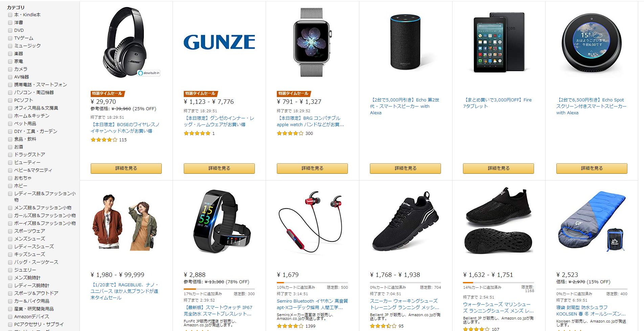
Task: Open the RAGEBLUE タイムセール link
Action: pyautogui.click(x=124, y=291)
